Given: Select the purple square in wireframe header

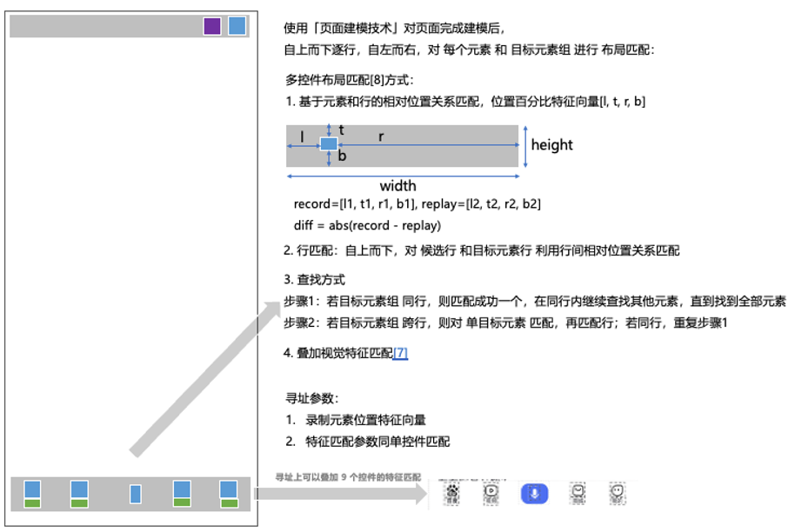Looking at the screenshot, I should [212, 26].
